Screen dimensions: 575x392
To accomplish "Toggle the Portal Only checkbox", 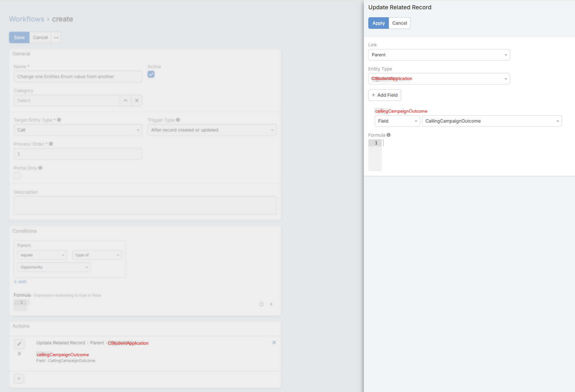I will pos(17,176).
